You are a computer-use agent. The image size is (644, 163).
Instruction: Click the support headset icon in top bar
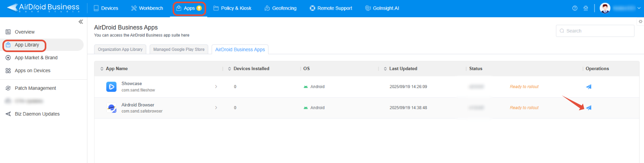[586, 8]
